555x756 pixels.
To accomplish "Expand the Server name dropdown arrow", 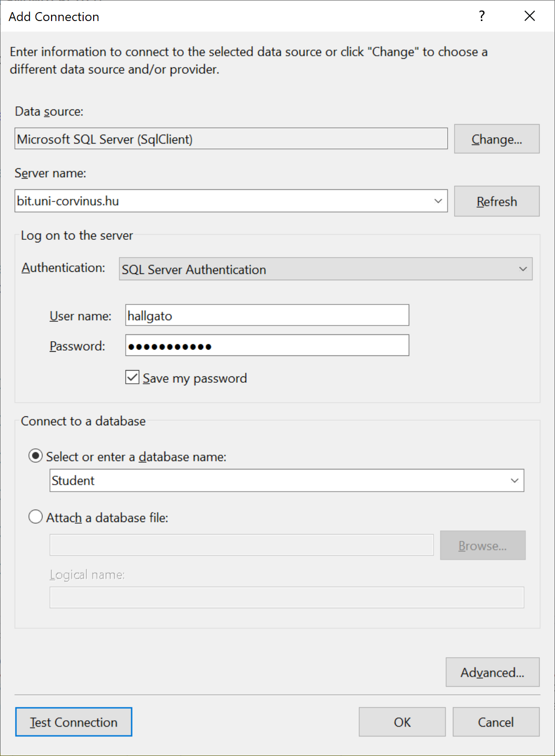I will [438, 201].
